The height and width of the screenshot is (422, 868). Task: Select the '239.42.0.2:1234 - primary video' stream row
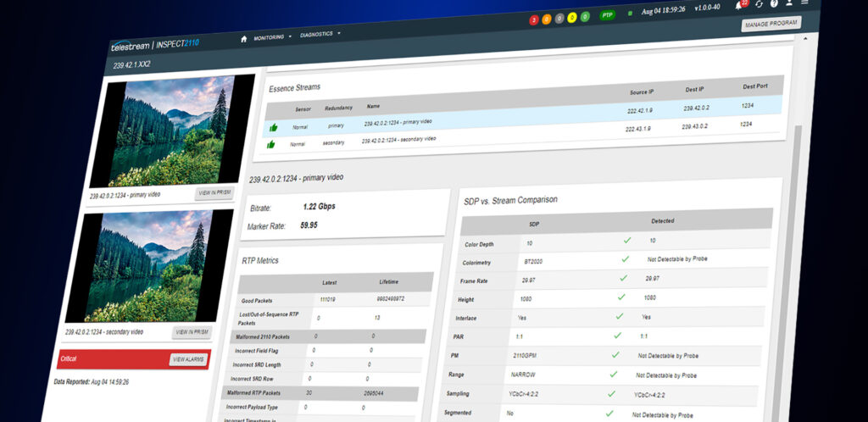[523, 118]
